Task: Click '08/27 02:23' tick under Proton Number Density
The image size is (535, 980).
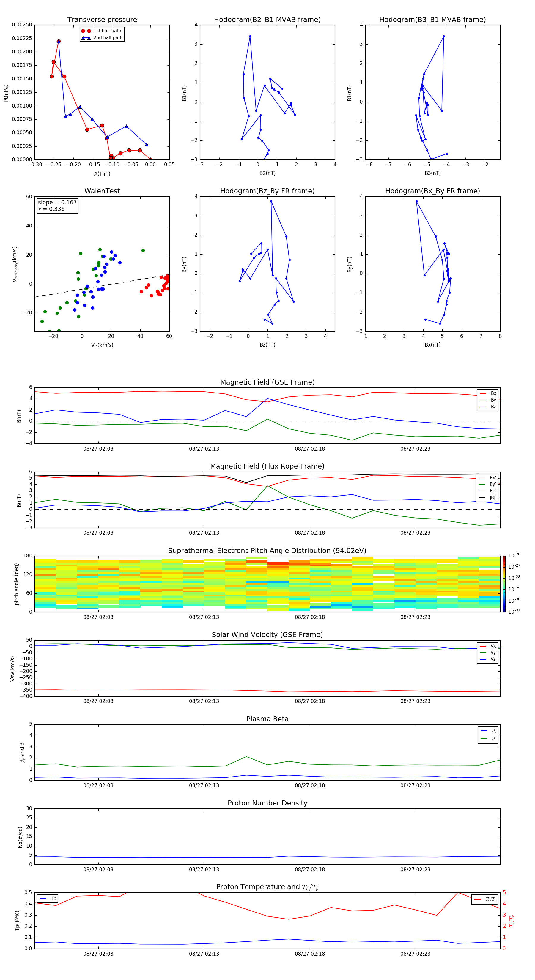Action: (x=416, y=870)
